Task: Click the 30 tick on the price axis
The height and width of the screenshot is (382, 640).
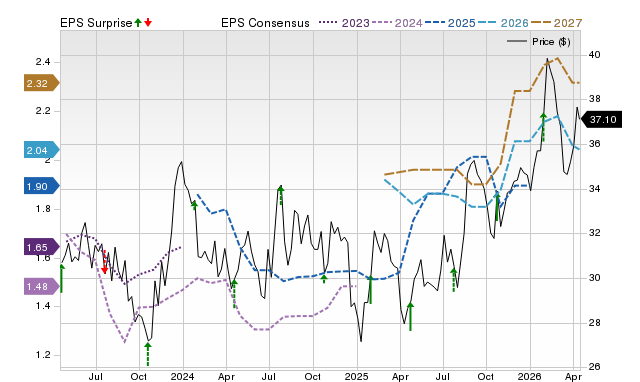Action: 594,278
